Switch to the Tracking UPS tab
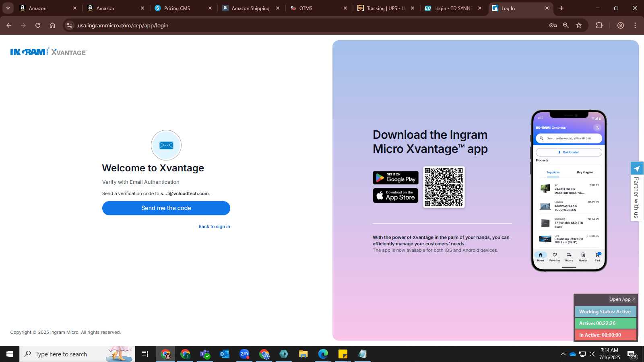This screenshot has height=362, width=644. pyautogui.click(x=386, y=8)
